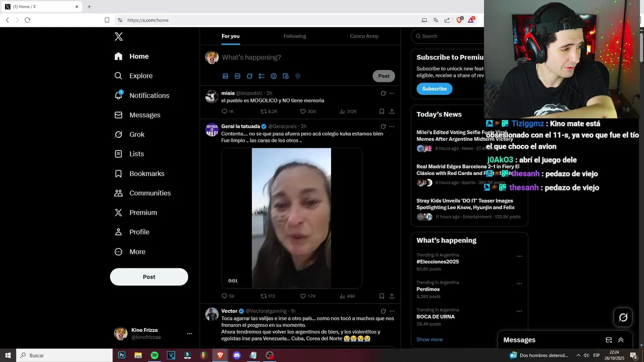Expand the Messages drawer
Image resolution: width=644 pixels, height=362 pixels.
click(x=621, y=340)
